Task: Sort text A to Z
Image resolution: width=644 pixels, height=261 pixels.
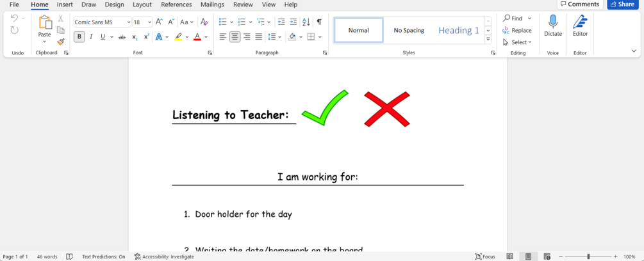Action: tap(306, 22)
